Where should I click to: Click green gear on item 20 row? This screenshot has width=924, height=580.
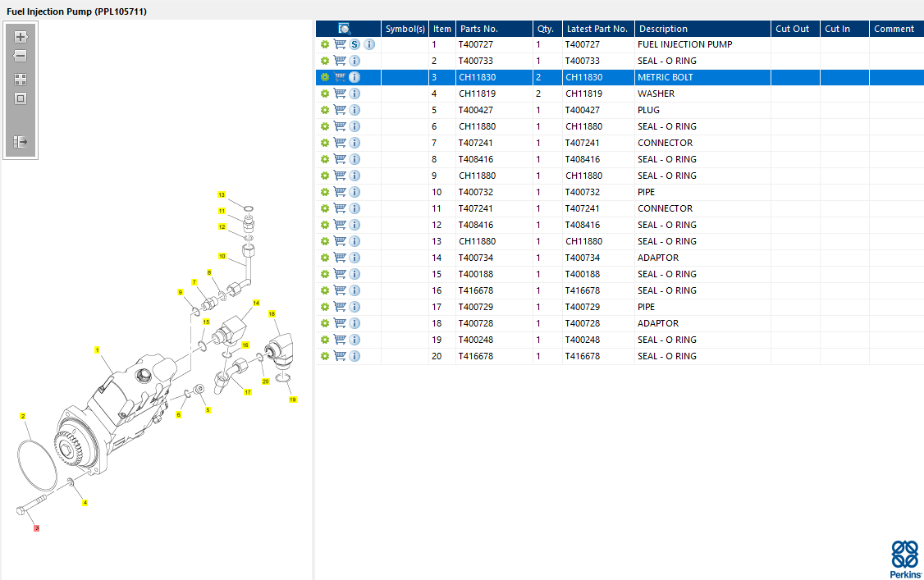click(325, 356)
